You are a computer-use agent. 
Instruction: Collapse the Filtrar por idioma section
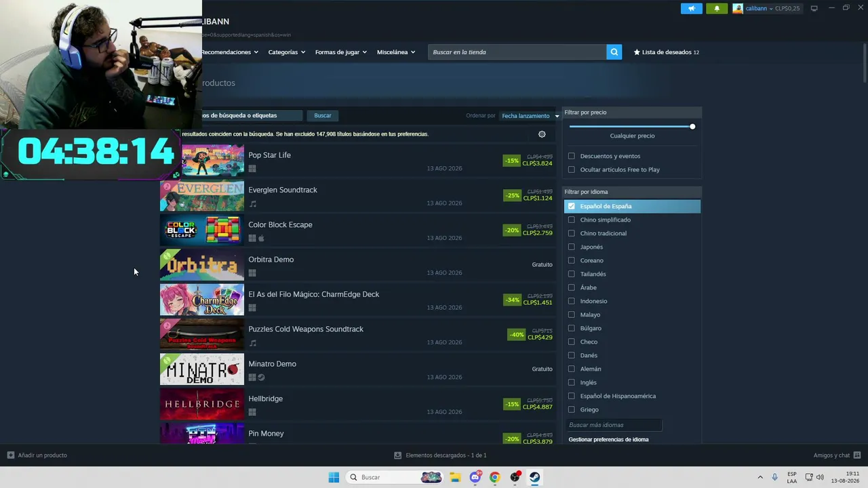[x=632, y=192]
